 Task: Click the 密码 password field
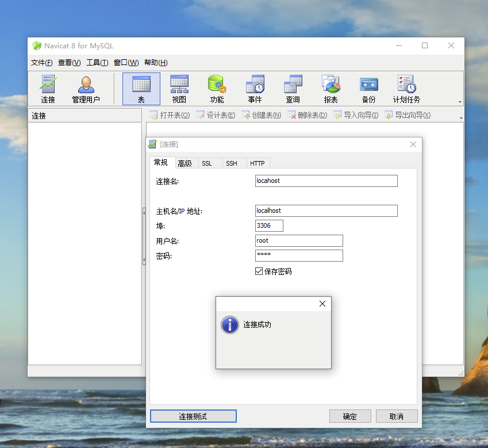(x=299, y=255)
